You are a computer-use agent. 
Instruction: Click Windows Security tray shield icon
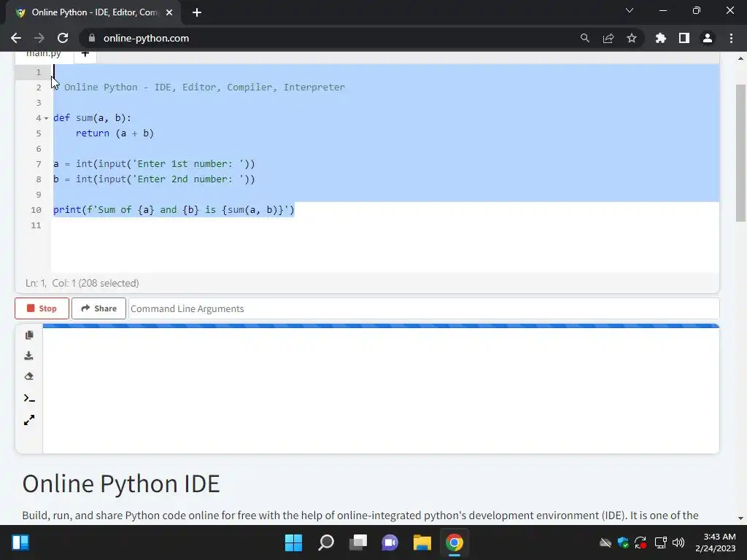(623, 542)
